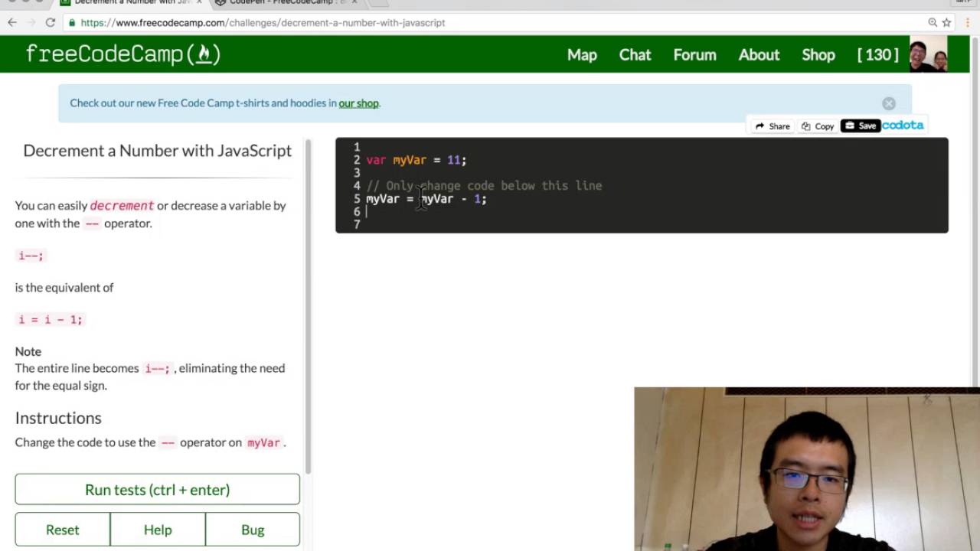Click the freeCodeCamp flame logo
980x551 pixels.
[204, 54]
